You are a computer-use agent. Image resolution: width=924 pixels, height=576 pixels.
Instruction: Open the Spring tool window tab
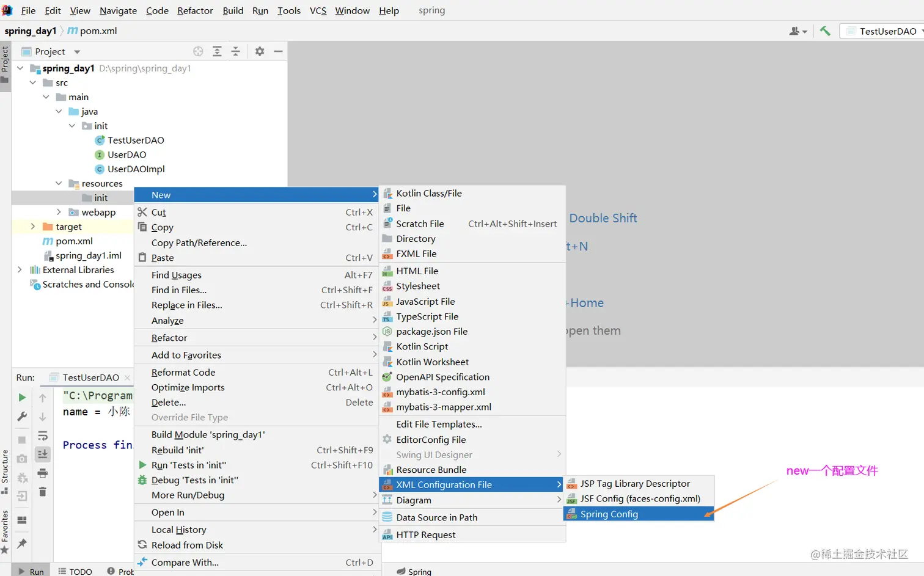414,571
